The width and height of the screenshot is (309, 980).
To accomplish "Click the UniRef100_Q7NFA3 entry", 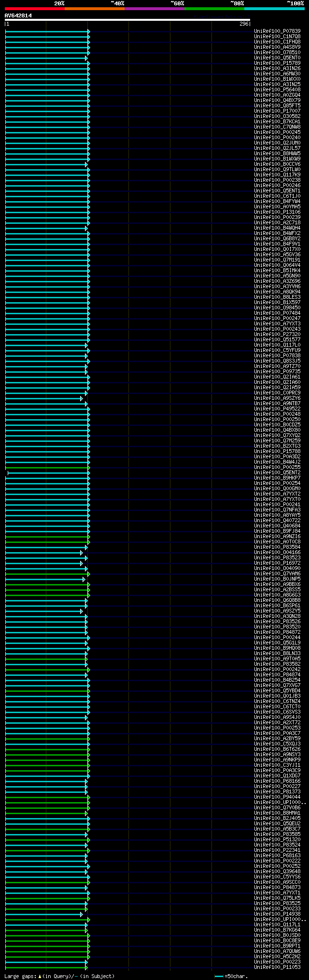I will [x=277, y=510].
